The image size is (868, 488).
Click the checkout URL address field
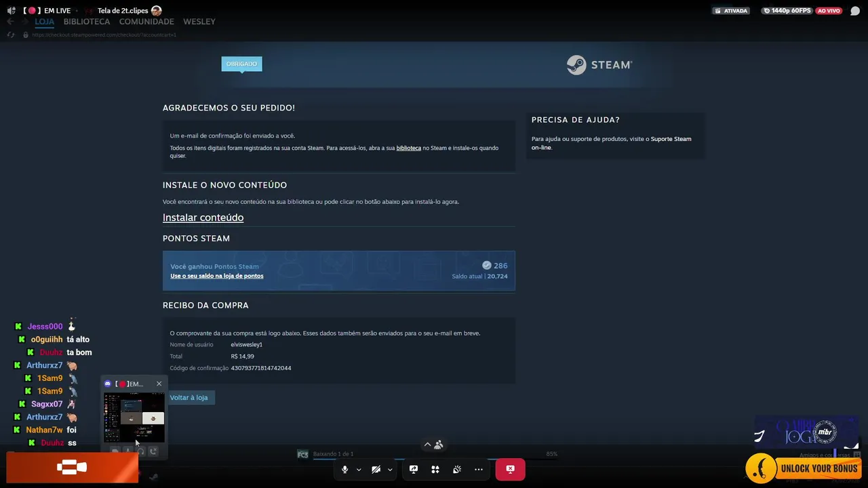point(104,35)
